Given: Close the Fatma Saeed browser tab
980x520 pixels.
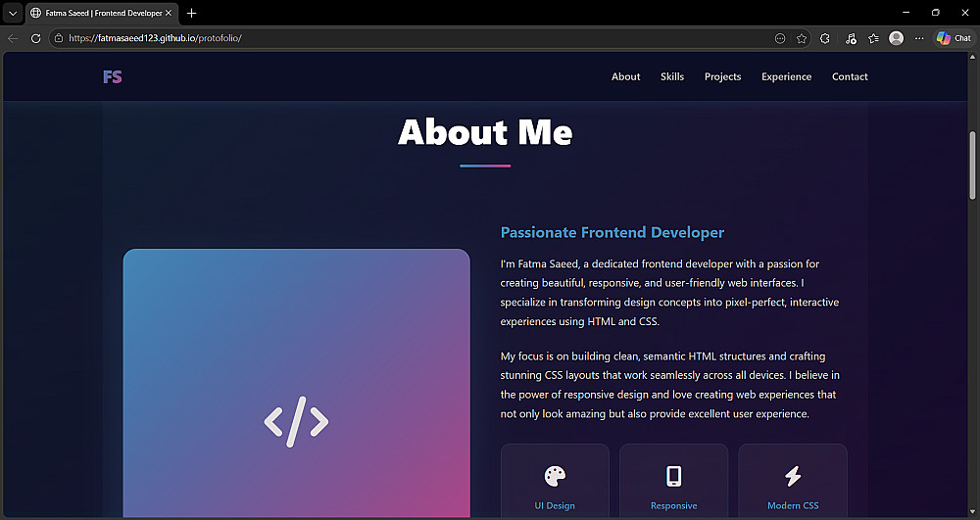Looking at the screenshot, I should (169, 13).
